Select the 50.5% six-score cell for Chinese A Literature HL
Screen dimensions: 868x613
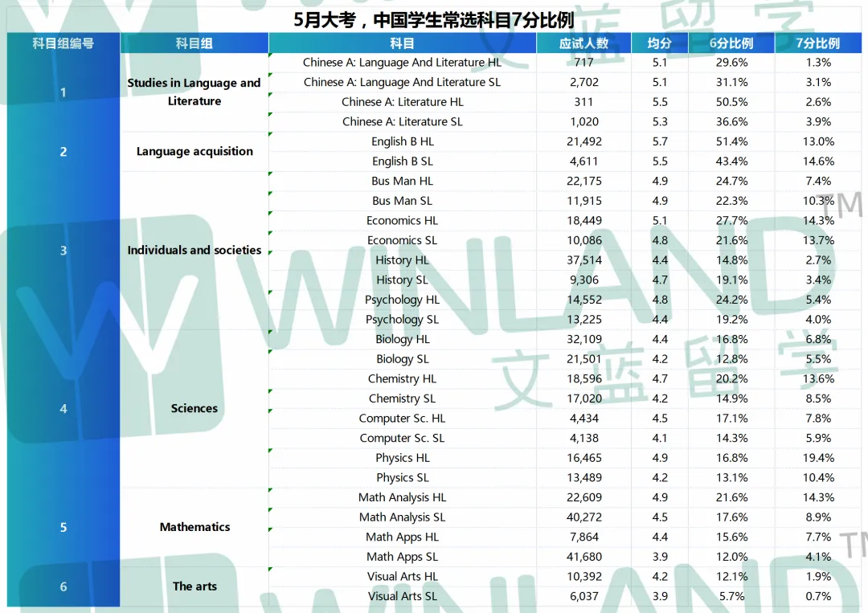click(x=731, y=102)
